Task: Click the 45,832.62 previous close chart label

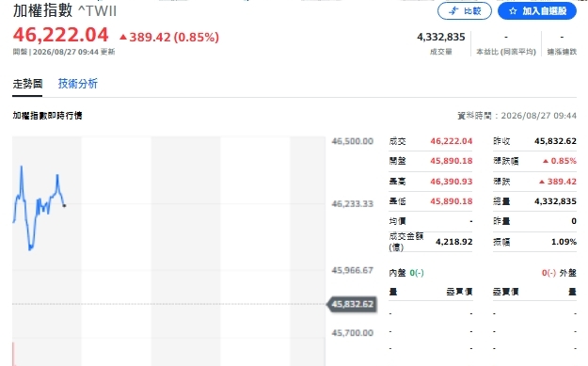Action: pos(352,304)
